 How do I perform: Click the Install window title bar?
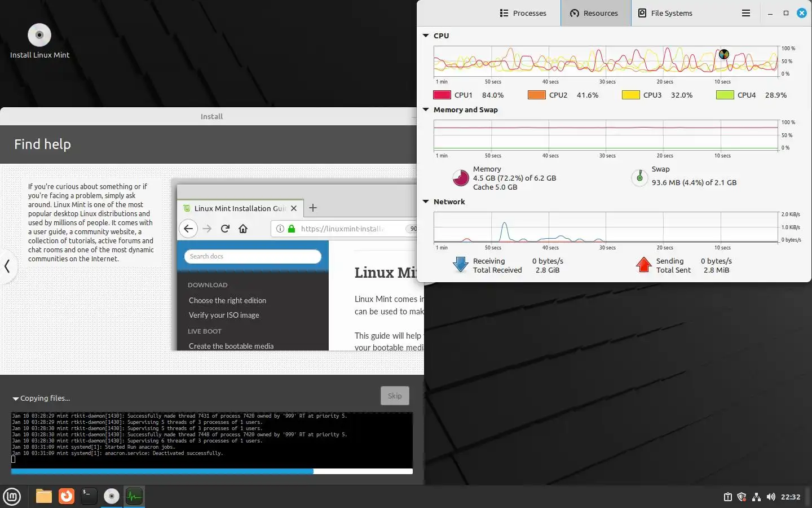point(211,116)
